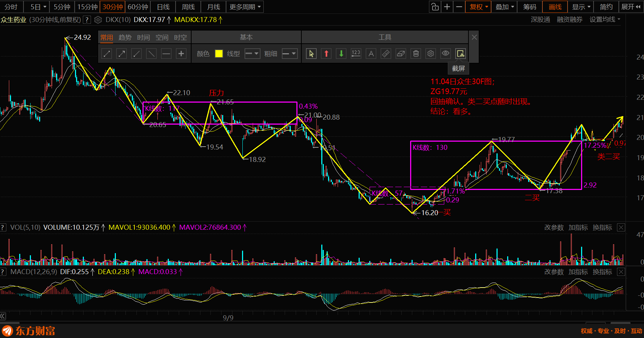644x338 pixels.
Task: Open the yellow line color swatch
Action: coord(219,54)
